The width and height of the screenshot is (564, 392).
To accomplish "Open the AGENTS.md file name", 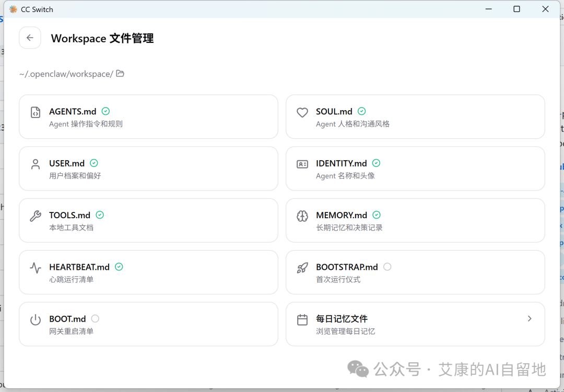I will [x=73, y=112].
